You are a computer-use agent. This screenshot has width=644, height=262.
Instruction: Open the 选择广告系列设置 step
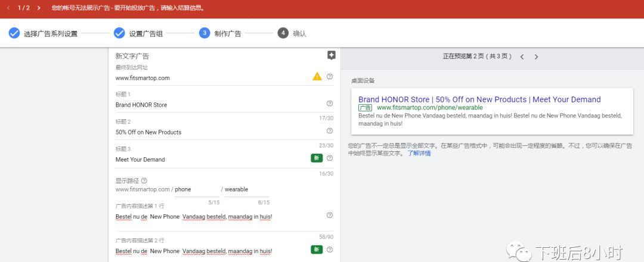(x=43, y=33)
